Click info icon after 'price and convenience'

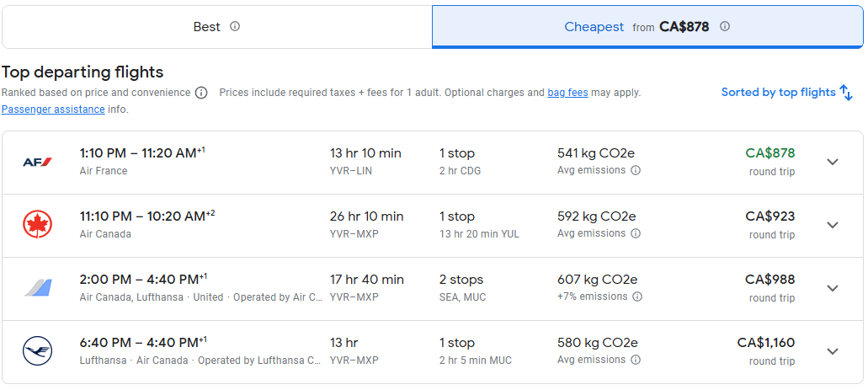[x=201, y=93]
